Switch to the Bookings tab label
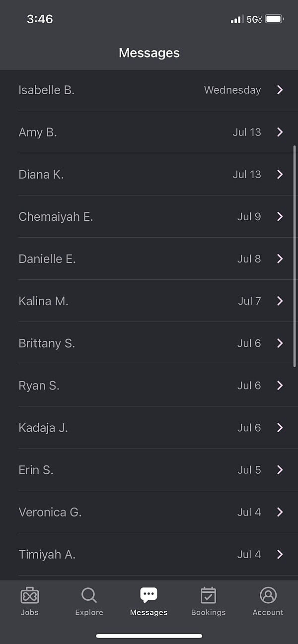 pyautogui.click(x=208, y=613)
